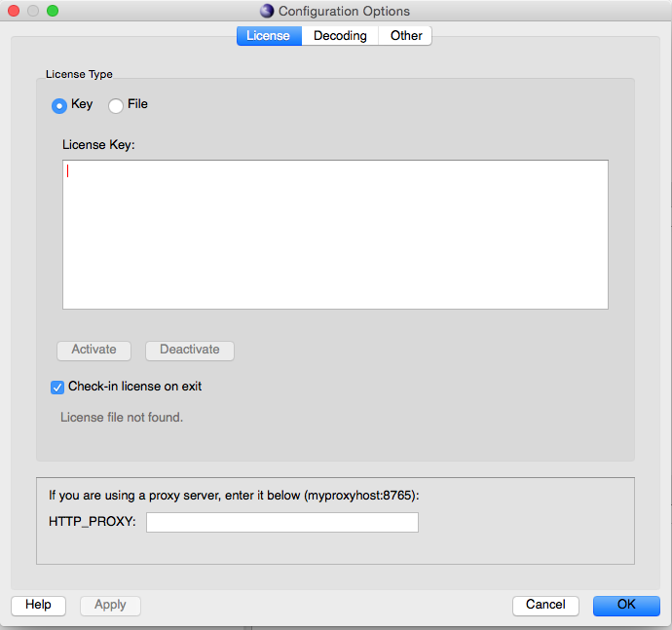Screen dimensions: 672x630
Task: Cancel the configuration dialog
Action: coord(545,605)
